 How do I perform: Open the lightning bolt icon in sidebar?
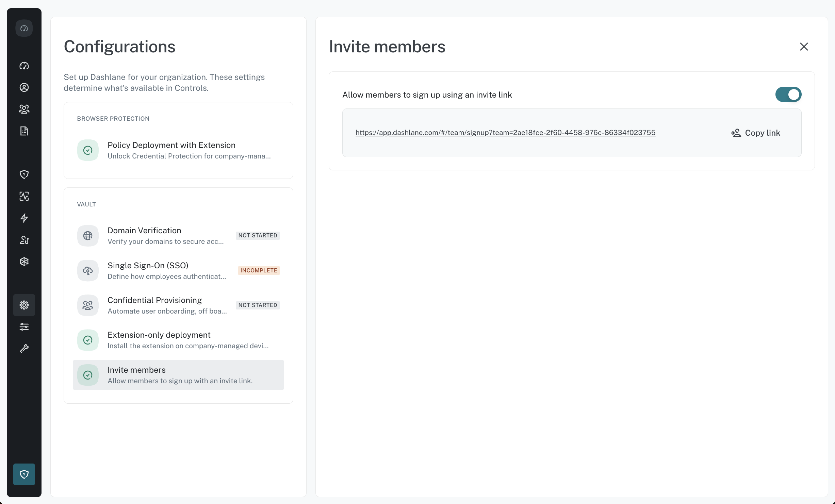click(x=24, y=218)
